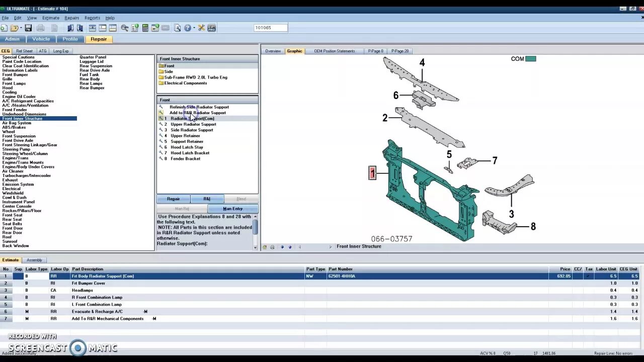The width and height of the screenshot is (644, 362).
Task: Click the blue down arrow below graphic
Action: 282,247
